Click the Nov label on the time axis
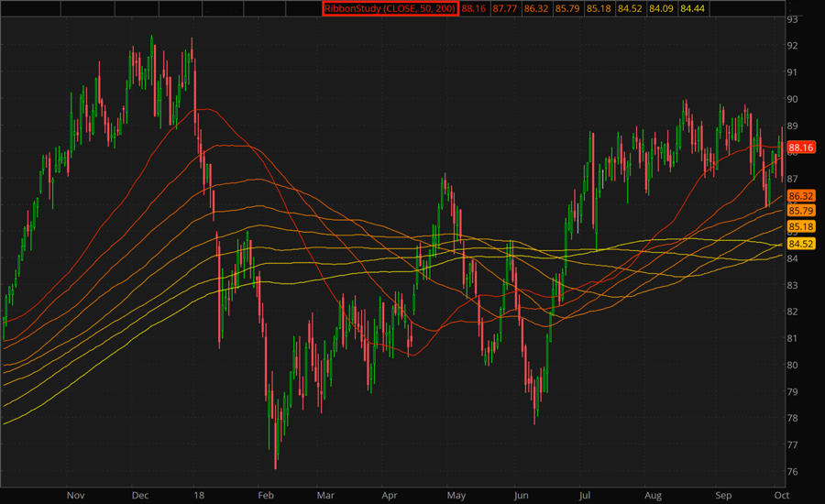The width and height of the screenshot is (825, 504). coord(75,493)
